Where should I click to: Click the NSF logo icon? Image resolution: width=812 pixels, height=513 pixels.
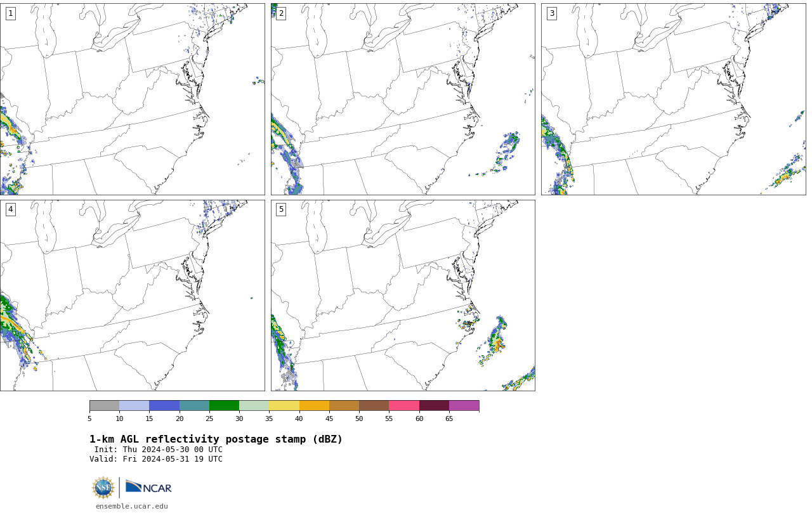(103, 488)
